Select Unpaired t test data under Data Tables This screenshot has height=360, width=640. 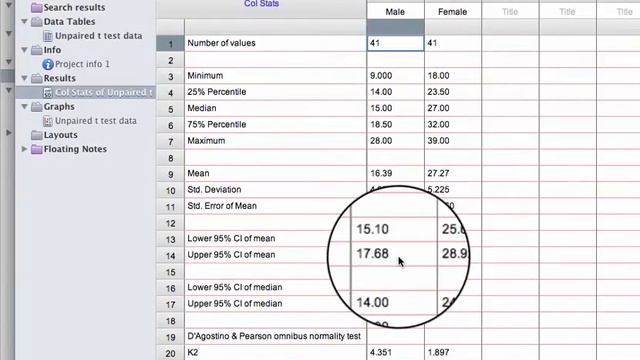(99, 36)
